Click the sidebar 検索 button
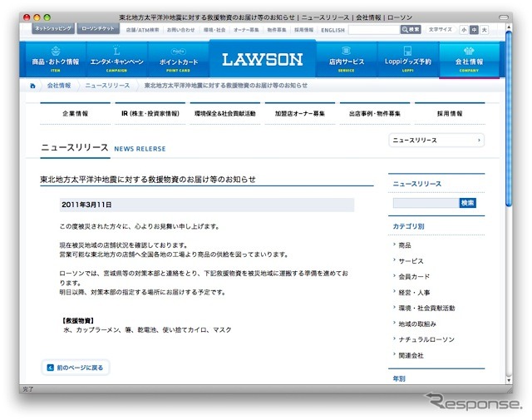This screenshot has height=420, width=532. pyautogui.click(x=467, y=203)
